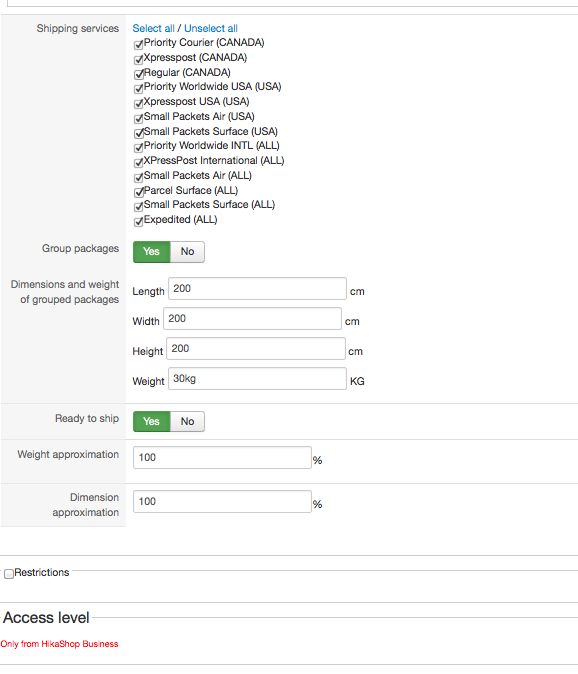Screen dimensions: 578x674
Task: Click the Unselect all link
Action: (211, 28)
